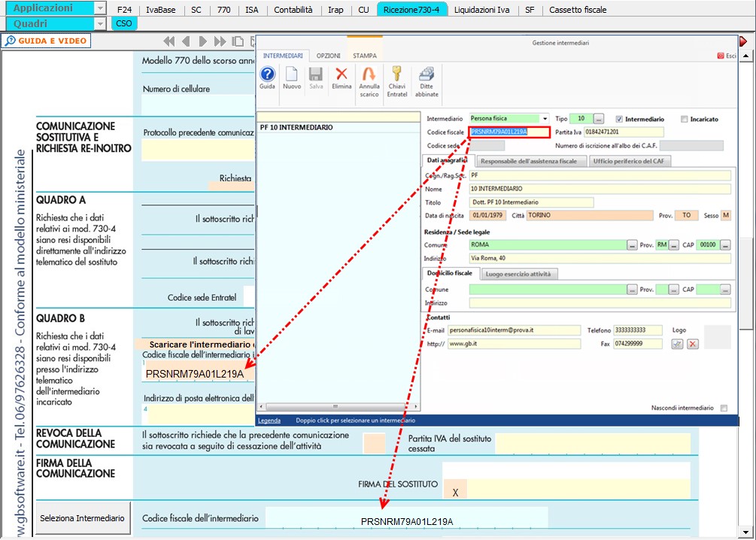Open Responsabile dell'assistenza fiscale tab

pos(529,161)
